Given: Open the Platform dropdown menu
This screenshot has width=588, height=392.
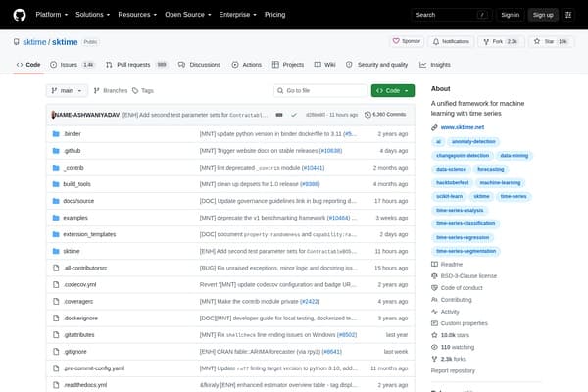Looking at the screenshot, I should tap(52, 15).
